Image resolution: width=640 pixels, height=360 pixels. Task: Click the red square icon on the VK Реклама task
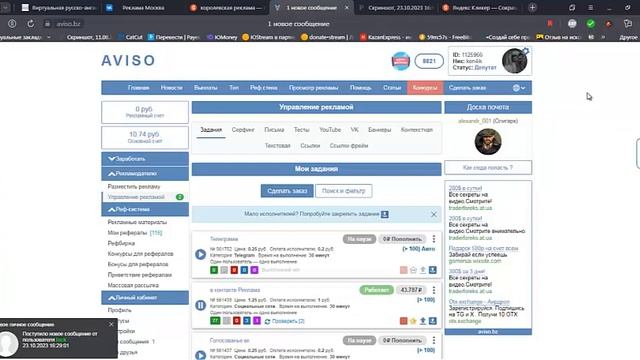click(x=403, y=321)
